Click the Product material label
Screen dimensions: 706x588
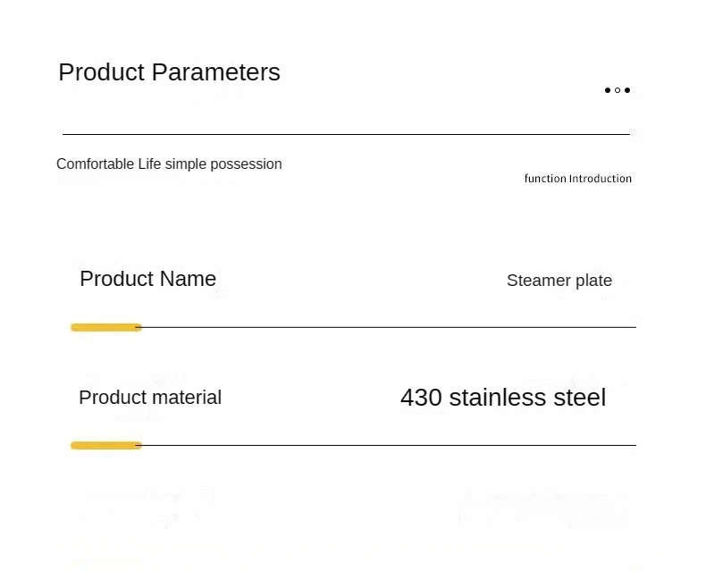tap(150, 398)
